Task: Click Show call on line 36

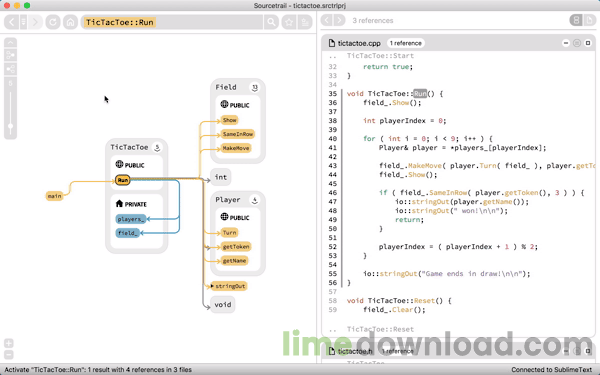Action: click(x=400, y=103)
